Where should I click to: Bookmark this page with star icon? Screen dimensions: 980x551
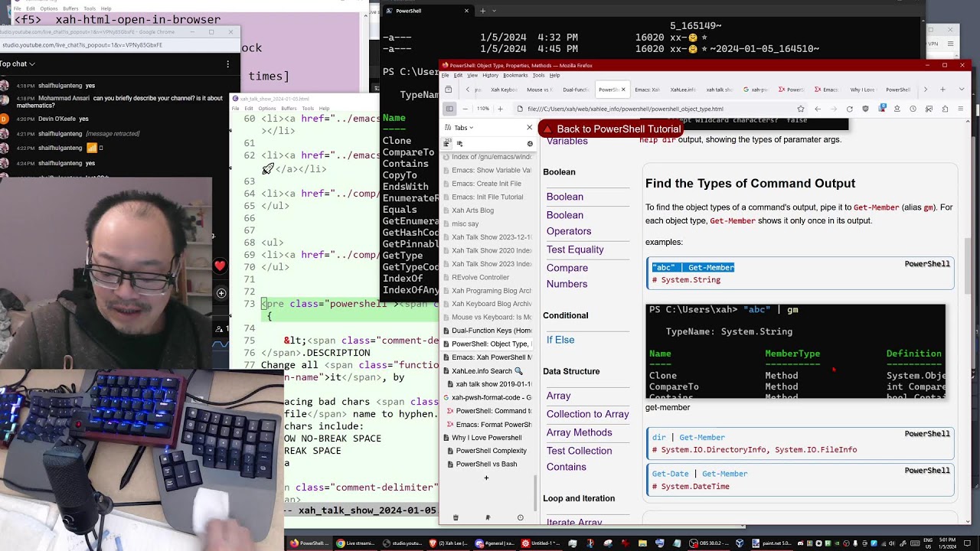801,109
